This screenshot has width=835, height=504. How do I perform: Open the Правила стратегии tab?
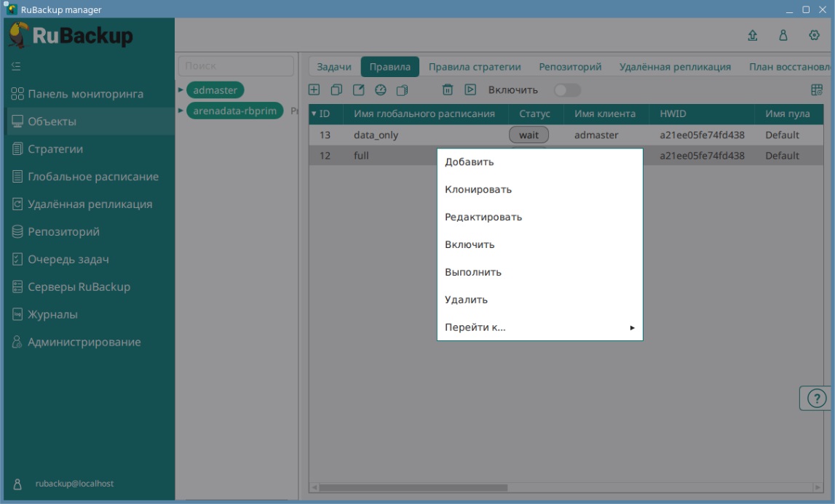(475, 67)
